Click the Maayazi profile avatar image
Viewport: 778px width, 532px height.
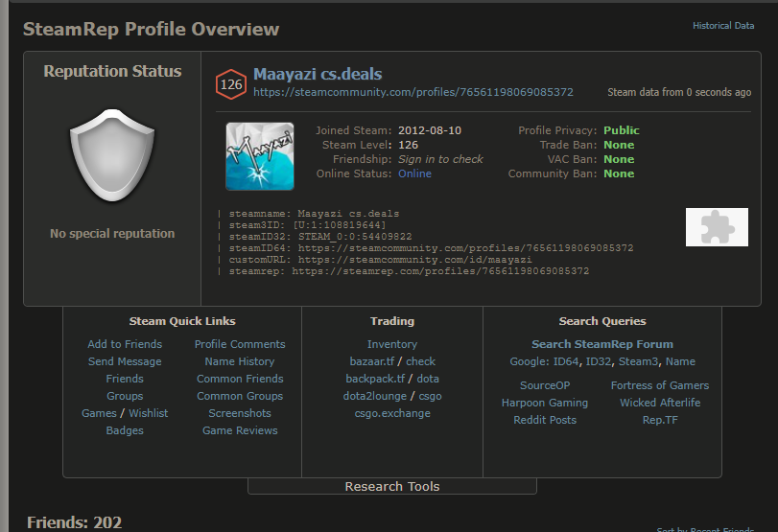click(260, 156)
